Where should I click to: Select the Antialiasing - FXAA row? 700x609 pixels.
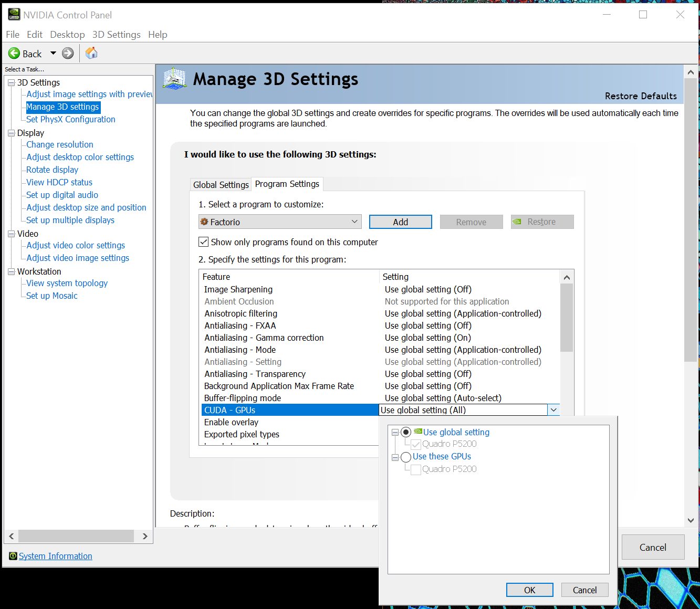pyautogui.click(x=381, y=325)
